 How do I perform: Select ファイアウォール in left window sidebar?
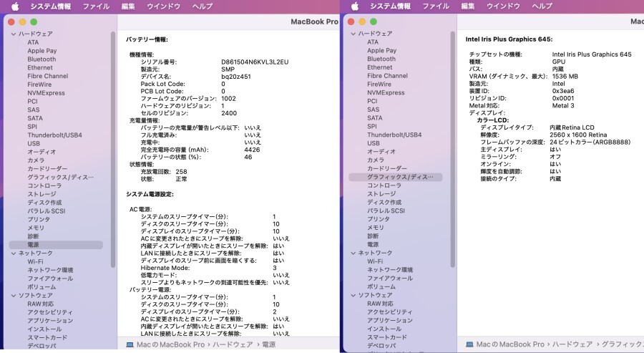(x=50, y=279)
